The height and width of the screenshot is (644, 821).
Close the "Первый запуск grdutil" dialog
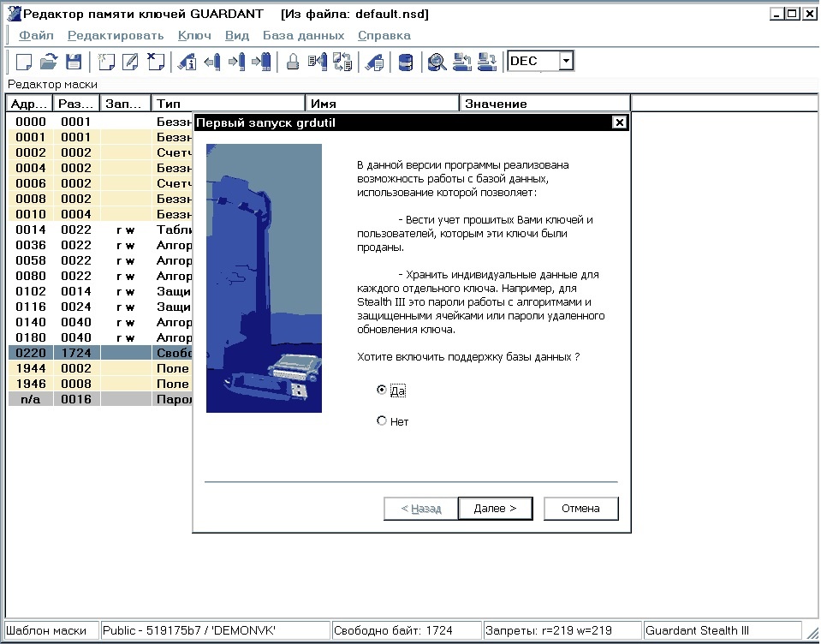click(x=619, y=122)
